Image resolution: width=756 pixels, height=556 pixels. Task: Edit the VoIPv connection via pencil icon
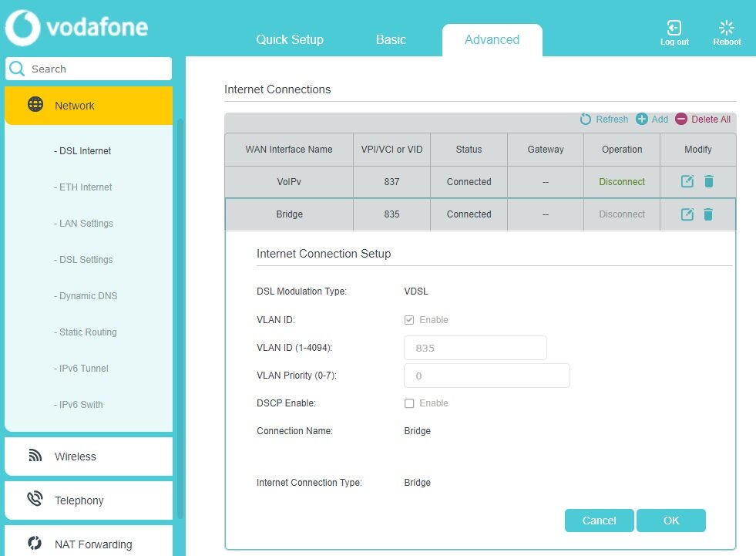click(x=687, y=181)
